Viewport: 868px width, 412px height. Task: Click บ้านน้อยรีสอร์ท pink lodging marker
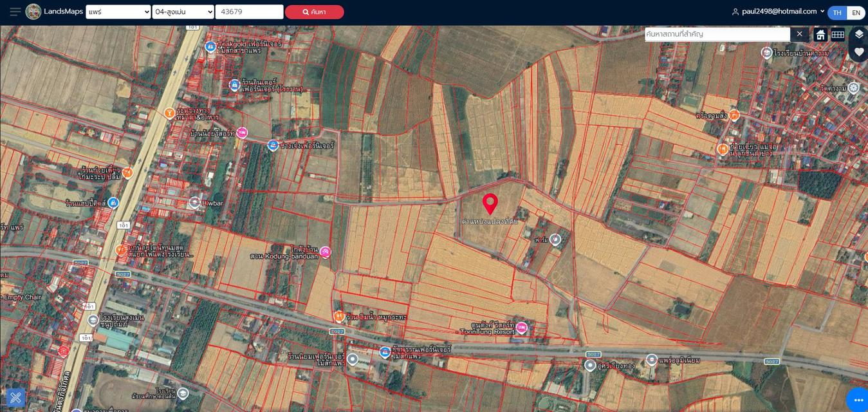point(242,133)
